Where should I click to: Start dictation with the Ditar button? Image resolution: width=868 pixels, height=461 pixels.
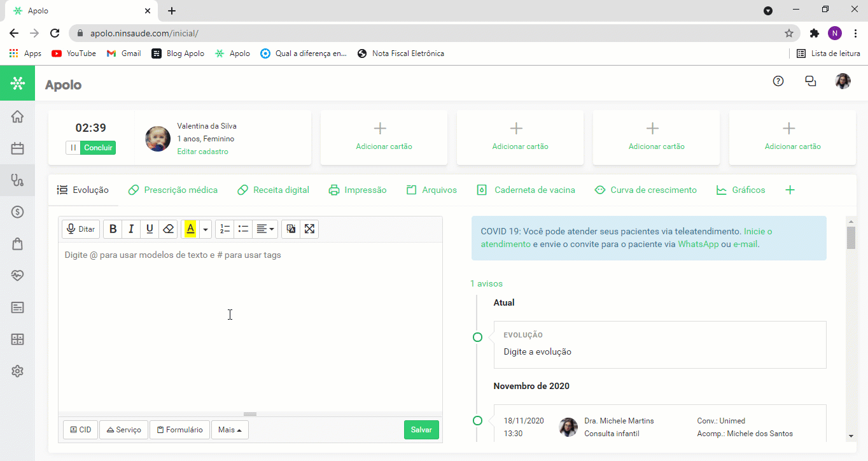tap(81, 229)
